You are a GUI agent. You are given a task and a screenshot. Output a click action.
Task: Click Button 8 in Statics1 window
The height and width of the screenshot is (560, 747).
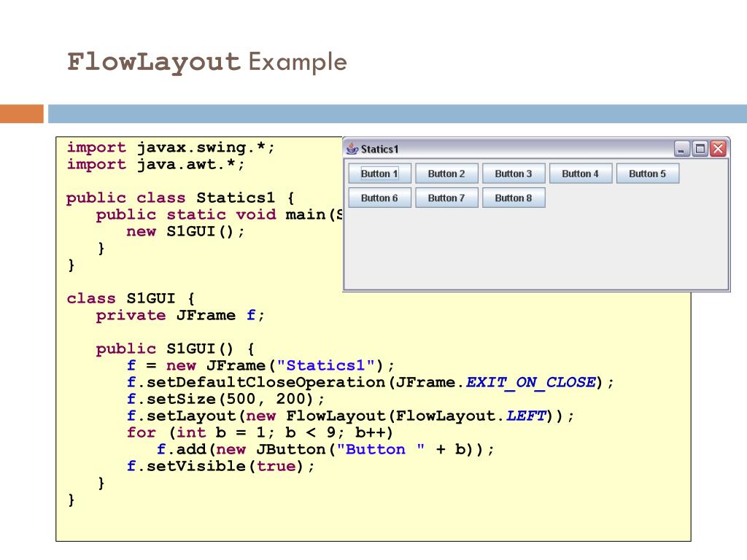[x=514, y=198]
